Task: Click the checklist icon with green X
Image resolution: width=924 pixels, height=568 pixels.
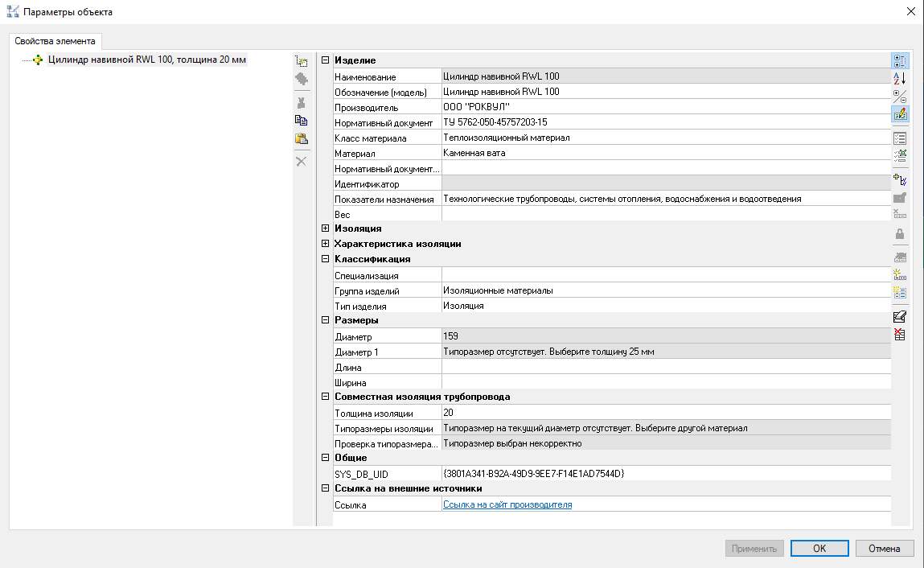Action: (x=900, y=156)
